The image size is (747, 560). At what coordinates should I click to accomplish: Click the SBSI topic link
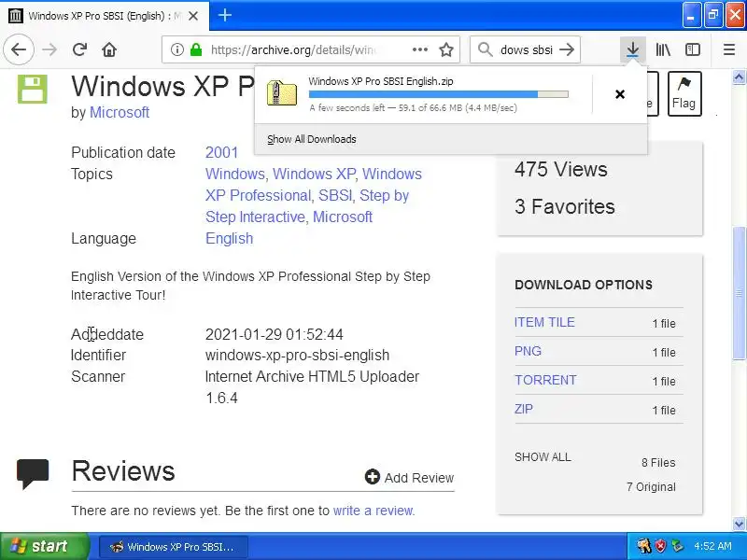(x=335, y=195)
